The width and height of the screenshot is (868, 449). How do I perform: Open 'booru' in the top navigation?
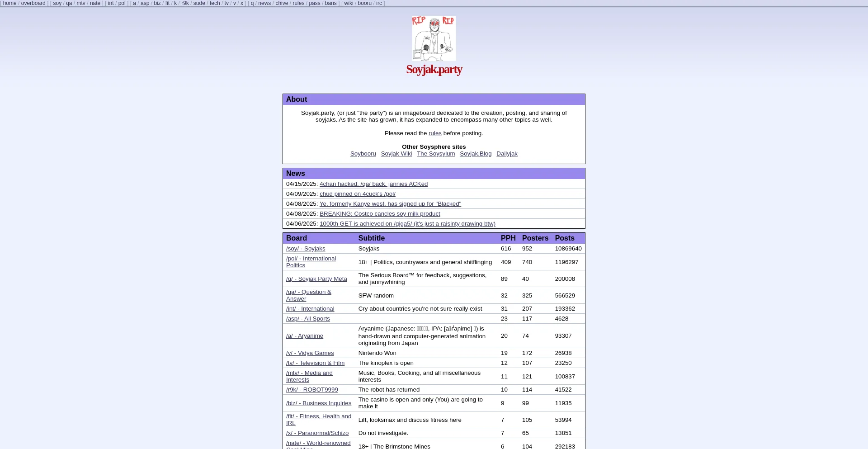tap(364, 3)
